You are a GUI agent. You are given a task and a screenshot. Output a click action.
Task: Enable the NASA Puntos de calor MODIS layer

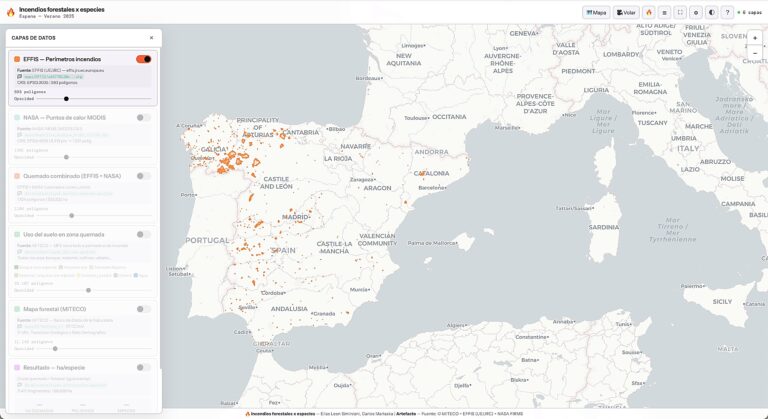(144, 118)
